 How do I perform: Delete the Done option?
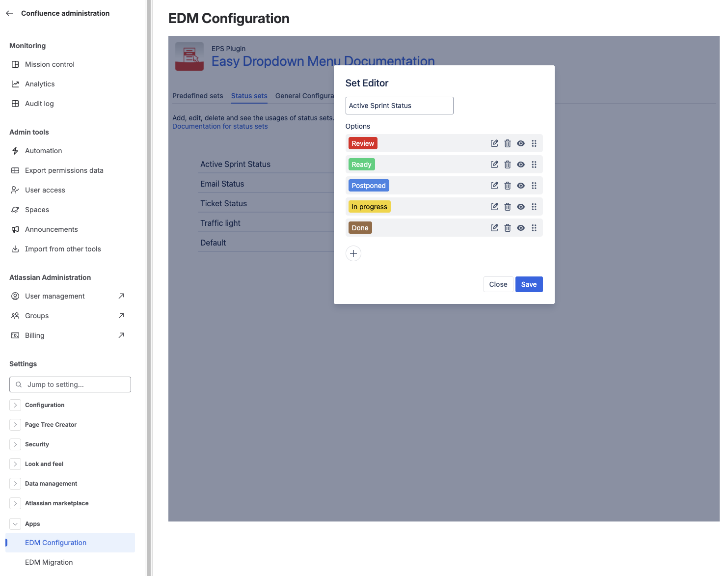click(508, 228)
